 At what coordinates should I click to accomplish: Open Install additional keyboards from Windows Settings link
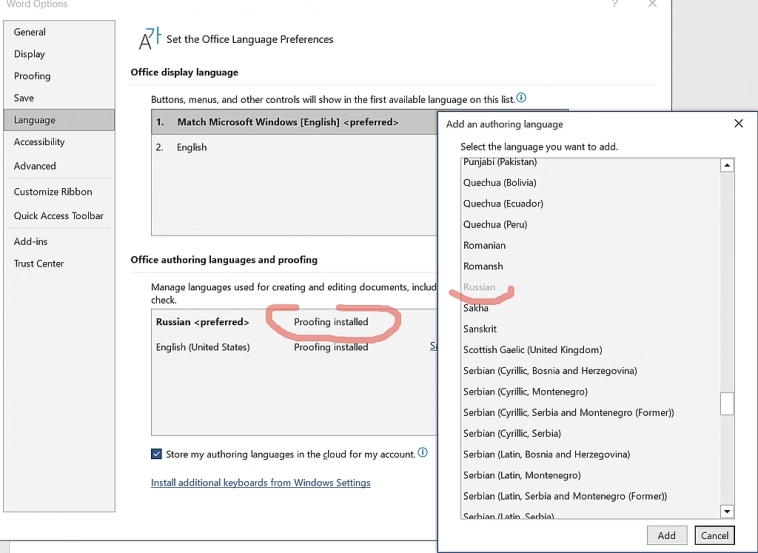point(260,483)
